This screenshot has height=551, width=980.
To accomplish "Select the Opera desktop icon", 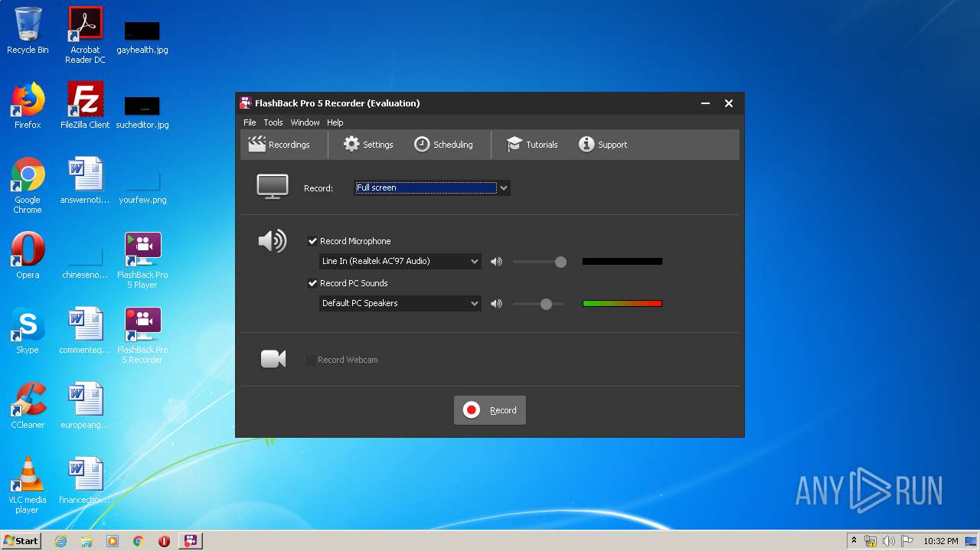I will click(28, 256).
